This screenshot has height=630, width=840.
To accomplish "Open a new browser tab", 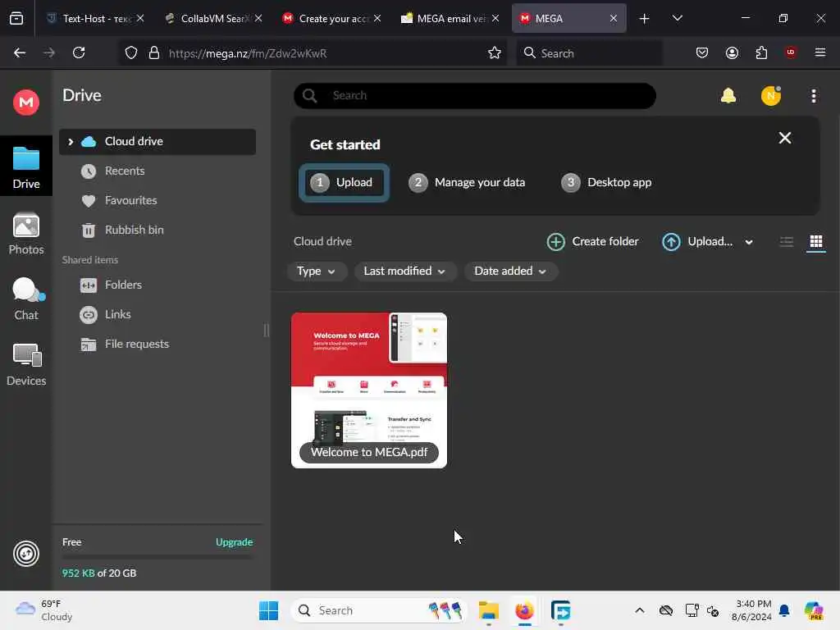I will point(644,19).
